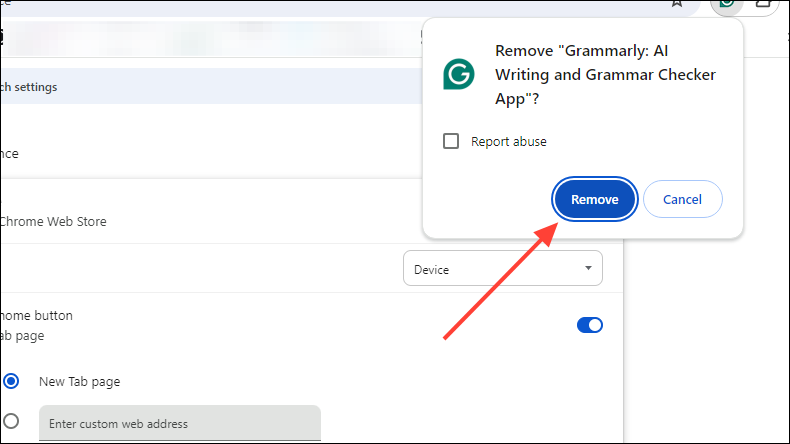Open the Device dropdown

click(x=503, y=268)
